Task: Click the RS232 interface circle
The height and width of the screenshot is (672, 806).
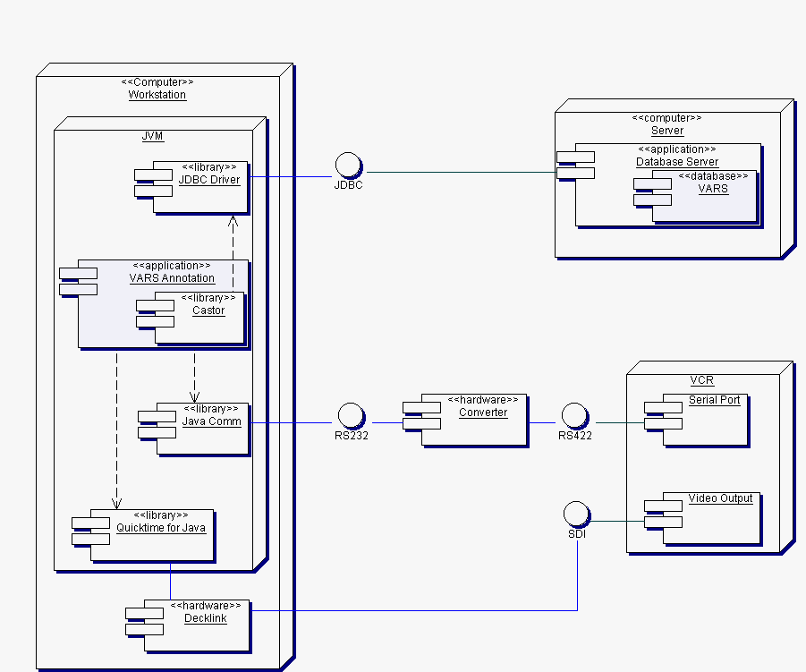Action: (350, 415)
